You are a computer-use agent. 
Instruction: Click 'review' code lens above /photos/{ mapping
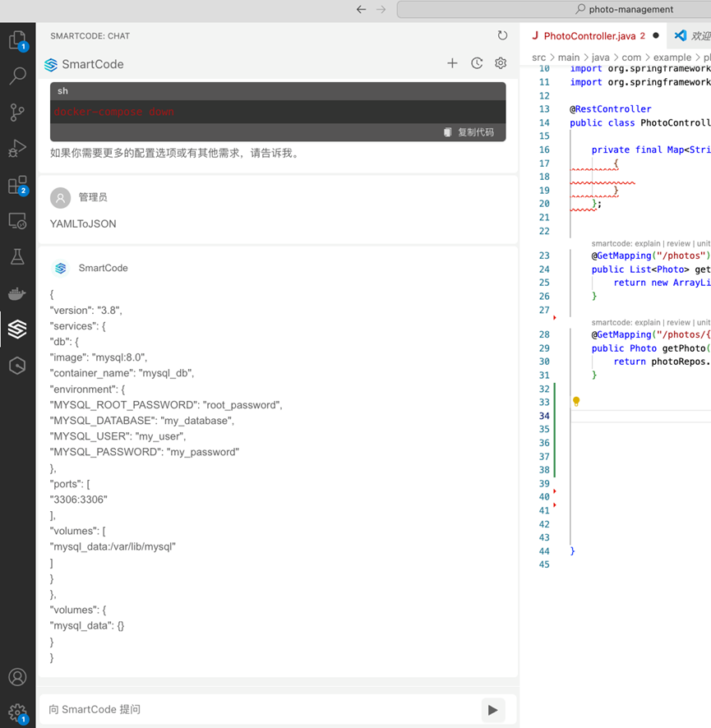tap(678, 323)
